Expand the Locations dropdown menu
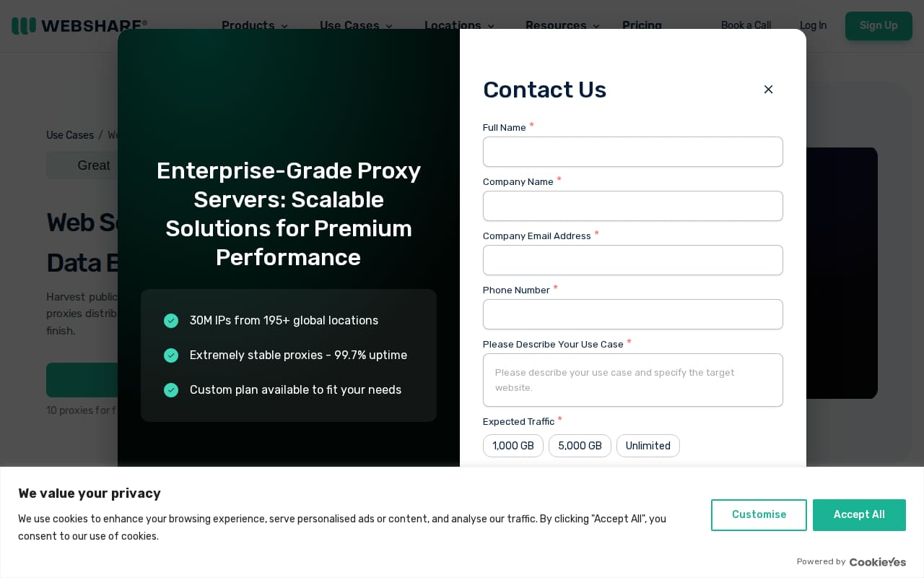924x578 pixels. [x=460, y=25]
